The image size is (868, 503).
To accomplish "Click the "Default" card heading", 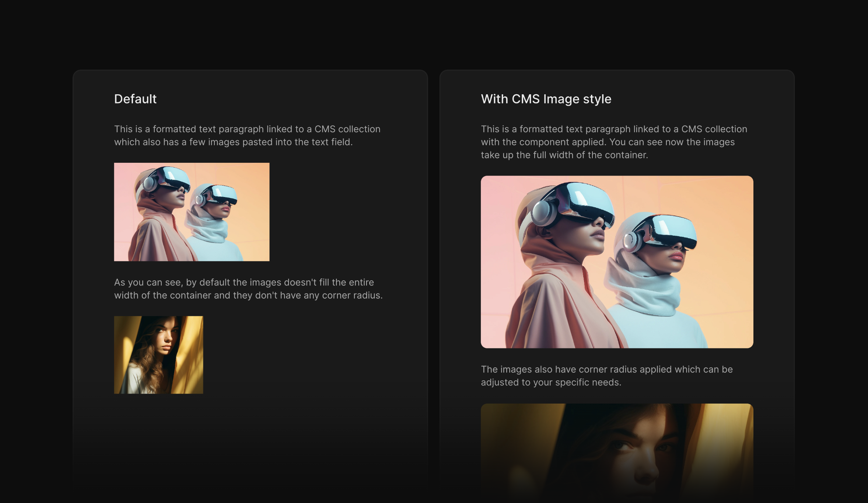I will [135, 99].
